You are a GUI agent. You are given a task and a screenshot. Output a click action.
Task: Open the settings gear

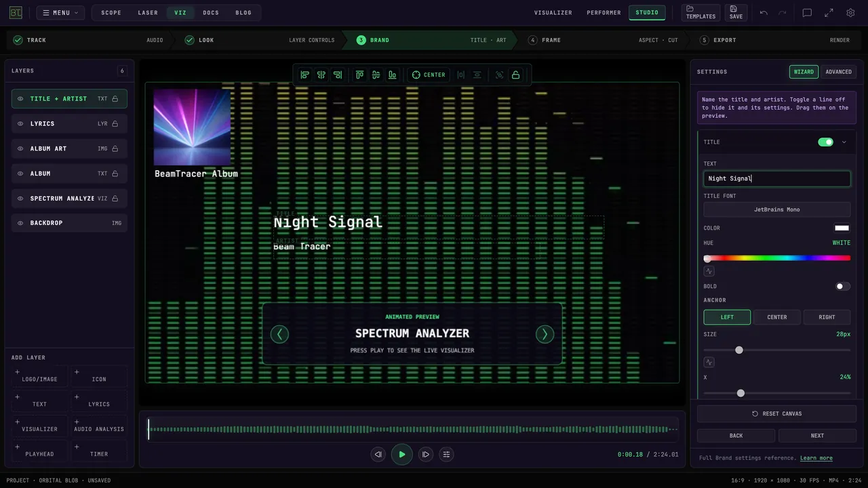850,13
